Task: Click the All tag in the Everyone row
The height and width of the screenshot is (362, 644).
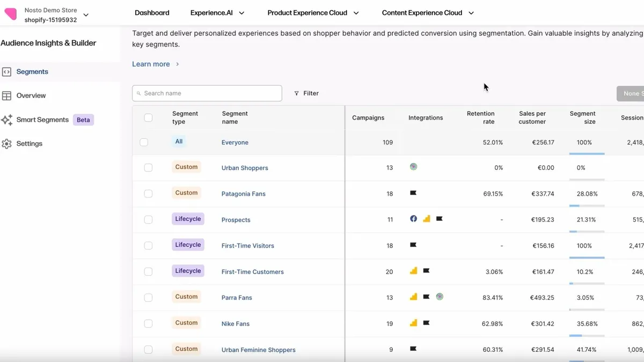Action: (179, 142)
